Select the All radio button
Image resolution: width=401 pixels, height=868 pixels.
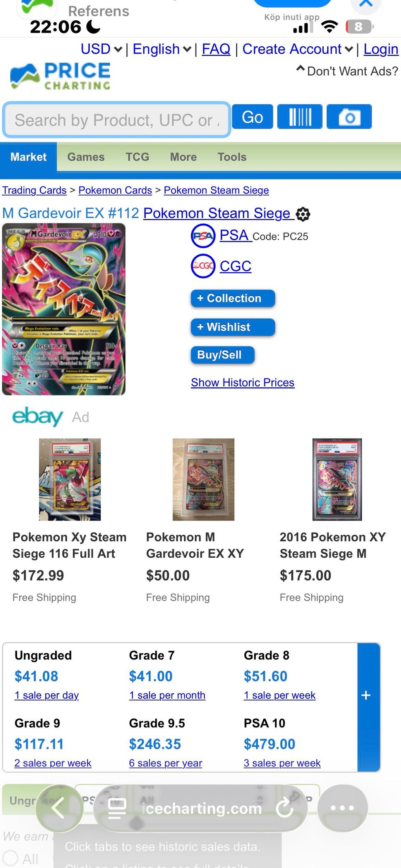[x=10, y=858]
